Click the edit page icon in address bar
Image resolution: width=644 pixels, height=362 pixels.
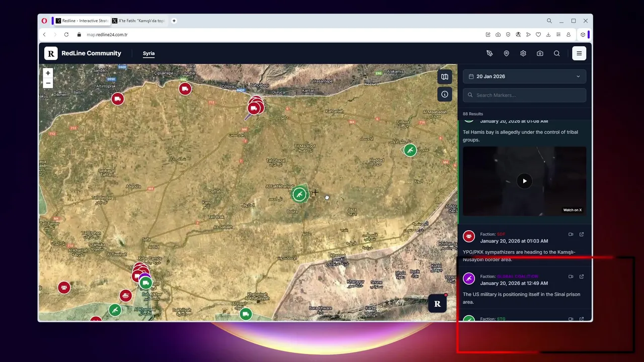click(488, 35)
